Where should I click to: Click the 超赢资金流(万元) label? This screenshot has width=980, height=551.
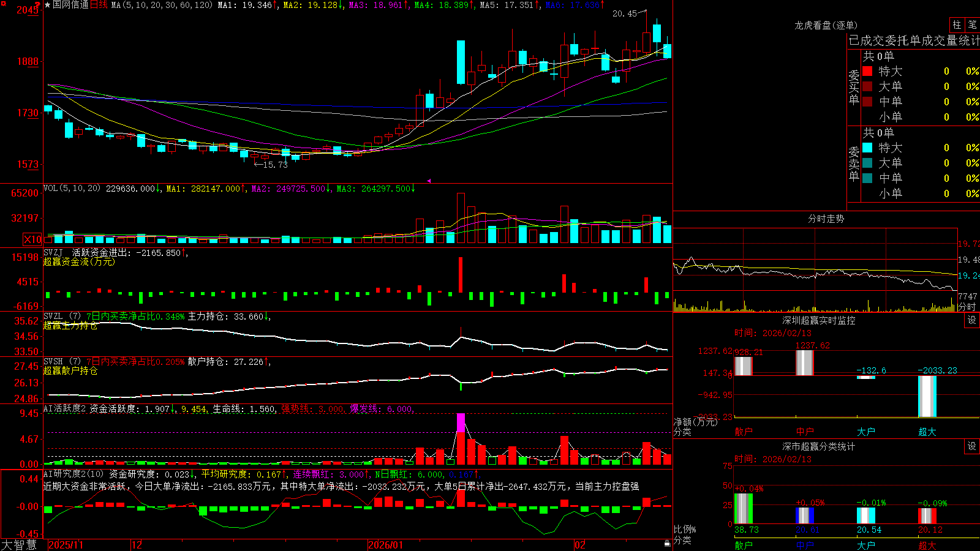pos(79,261)
